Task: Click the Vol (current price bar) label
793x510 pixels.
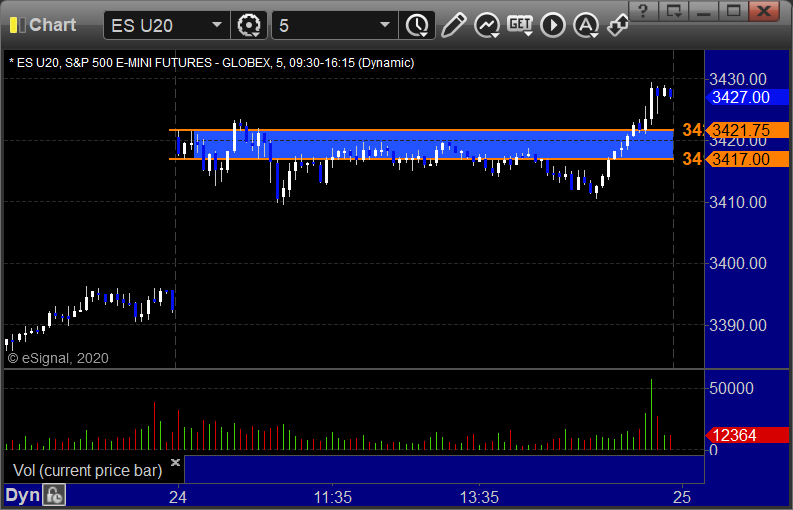Action: pos(87,471)
